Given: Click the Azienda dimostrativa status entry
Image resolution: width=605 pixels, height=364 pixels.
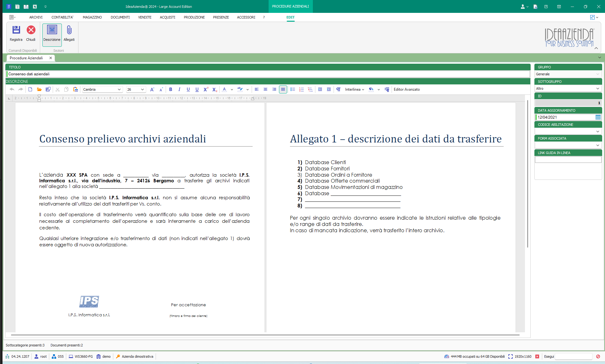Looking at the screenshot, I should (135, 356).
